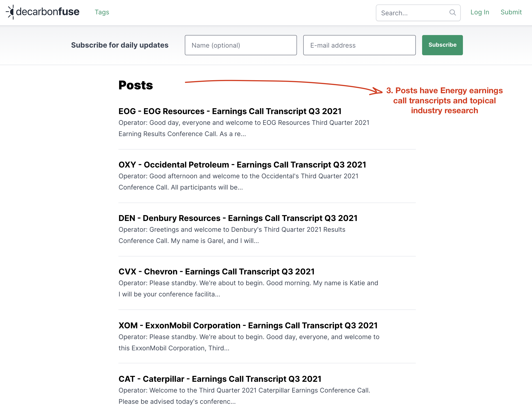The image size is (532, 415).
Task: Open the EOG Resources earnings transcript post
Action: (x=230, y=111)
